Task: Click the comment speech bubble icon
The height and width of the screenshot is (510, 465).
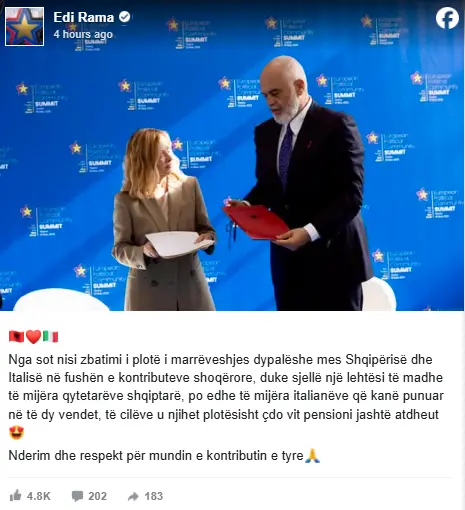Action: pos(77,496)
